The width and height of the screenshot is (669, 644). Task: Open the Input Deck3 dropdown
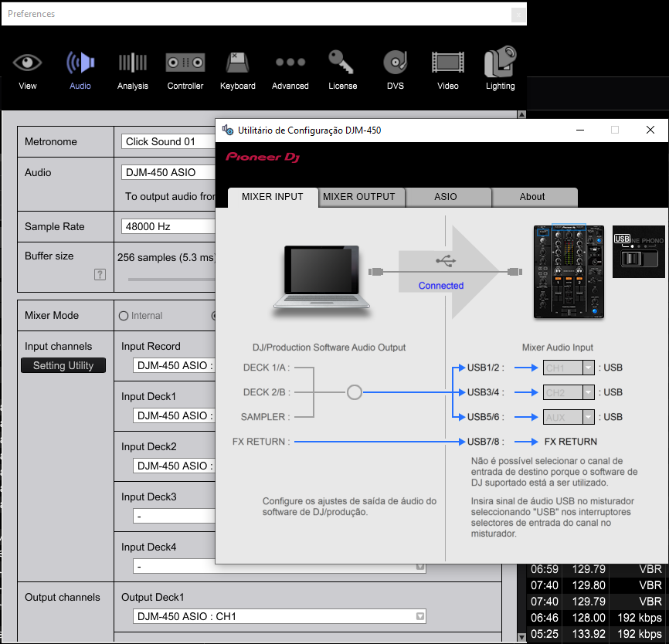[174, 516]
